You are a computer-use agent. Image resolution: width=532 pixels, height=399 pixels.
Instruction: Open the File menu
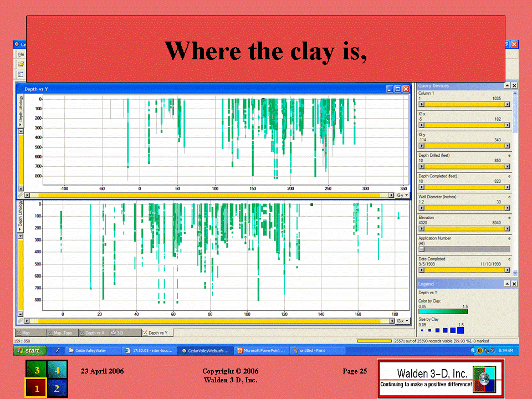coord(21,54)
